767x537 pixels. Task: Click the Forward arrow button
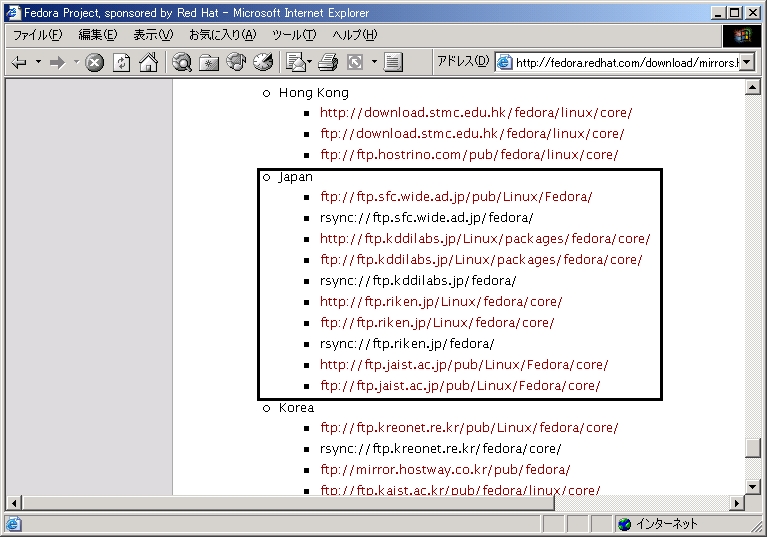coord(58,62)
